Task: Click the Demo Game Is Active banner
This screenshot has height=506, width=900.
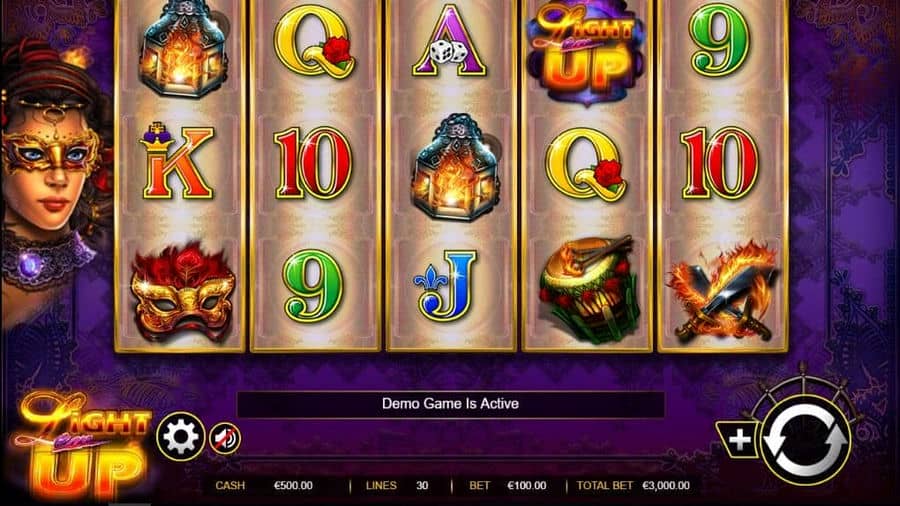Action: click(451, 404)
